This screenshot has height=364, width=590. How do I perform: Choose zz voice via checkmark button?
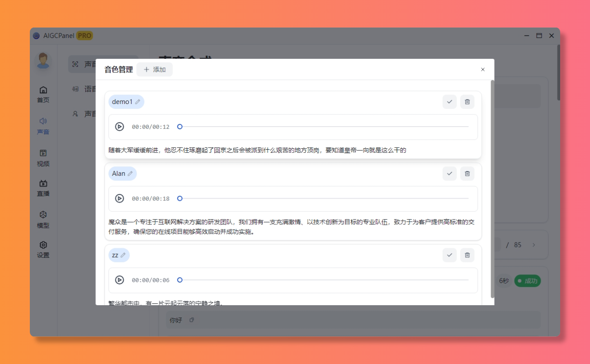[x=449, y=255]
